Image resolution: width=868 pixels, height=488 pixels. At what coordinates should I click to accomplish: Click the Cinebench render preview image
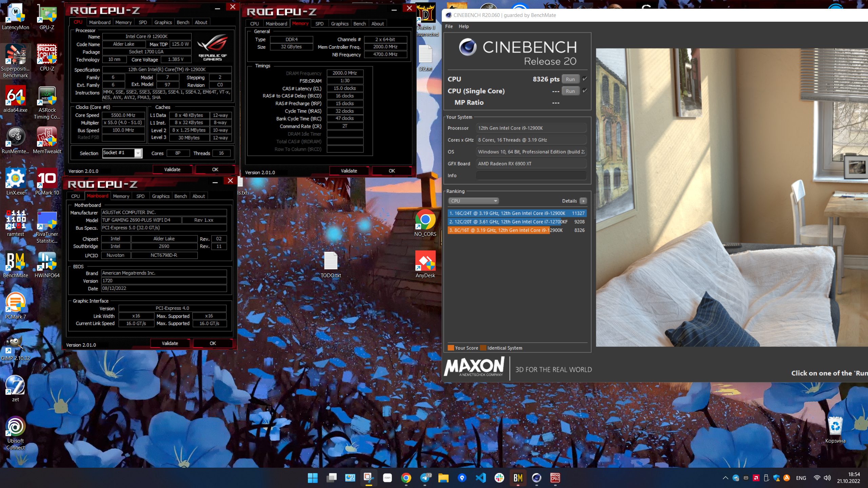(732, 197)
